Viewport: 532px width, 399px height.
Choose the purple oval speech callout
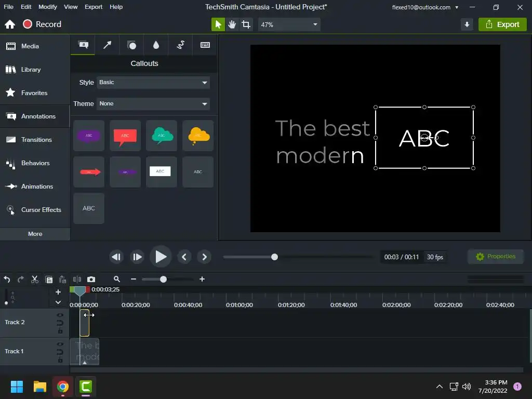[88, 136]
